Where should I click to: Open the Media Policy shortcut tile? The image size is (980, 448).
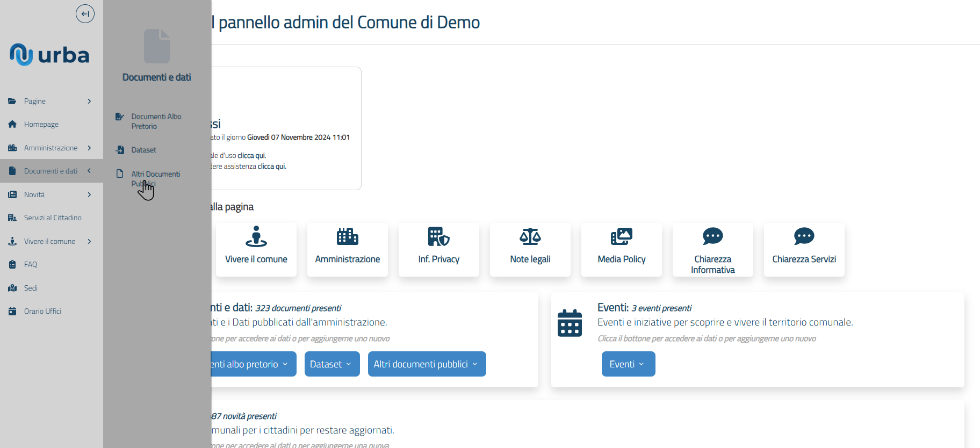coord(622,250)
